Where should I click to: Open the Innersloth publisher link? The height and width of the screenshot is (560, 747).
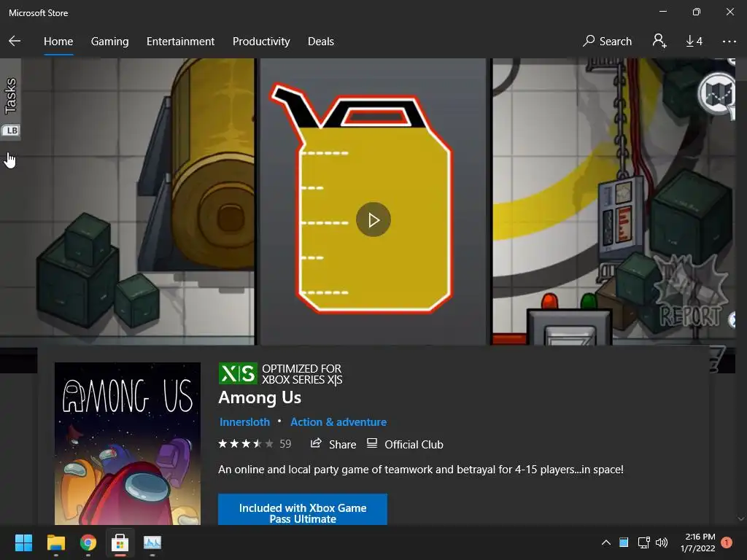click(x=244, y=422)
